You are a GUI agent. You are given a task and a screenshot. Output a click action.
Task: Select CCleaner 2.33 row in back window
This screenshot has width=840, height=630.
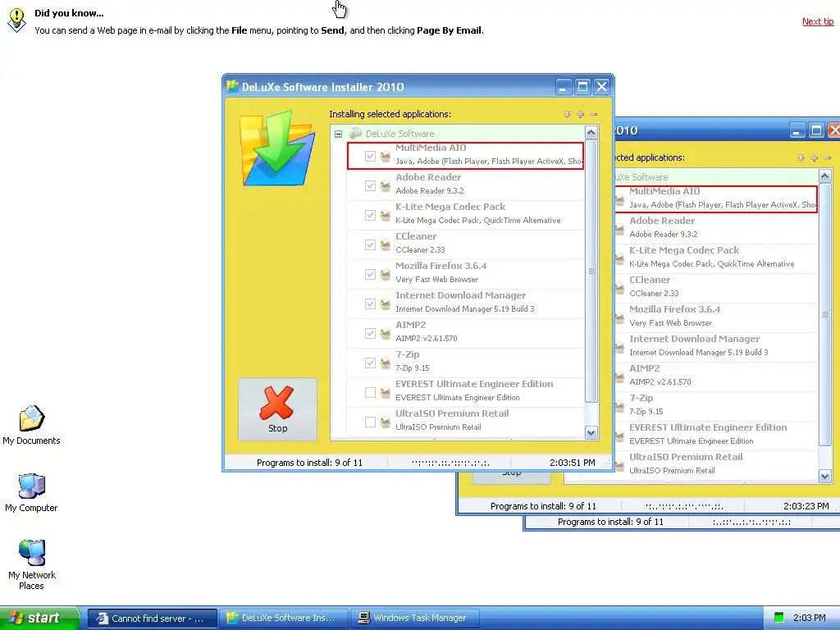point(715,286)
